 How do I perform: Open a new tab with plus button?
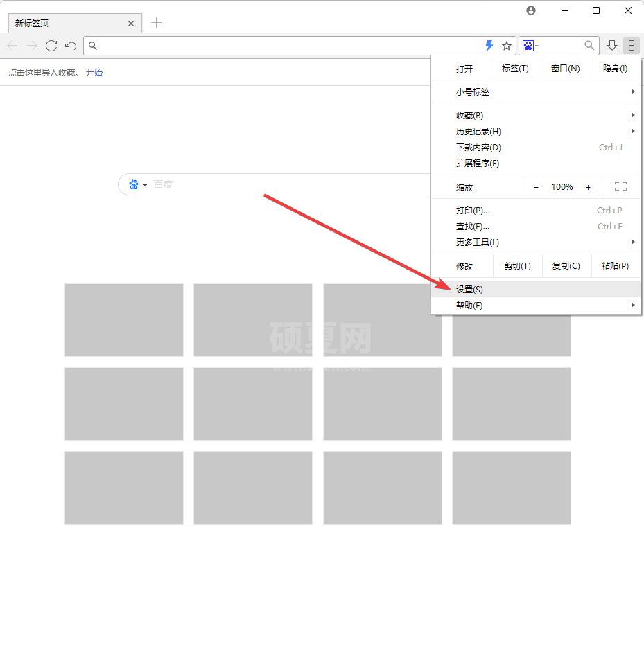(157, 23)
